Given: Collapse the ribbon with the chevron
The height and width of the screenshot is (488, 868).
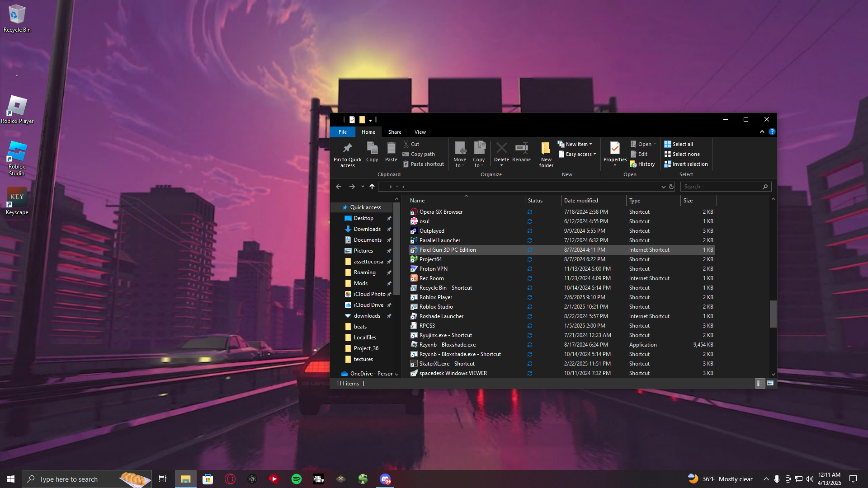Looking at the screenshot, I should point(762,131).
